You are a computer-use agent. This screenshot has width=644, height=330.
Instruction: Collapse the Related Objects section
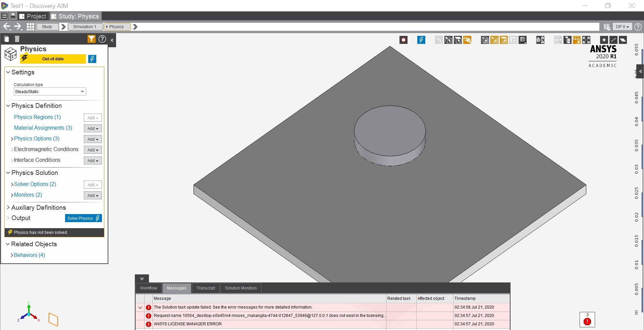[8, 244]
